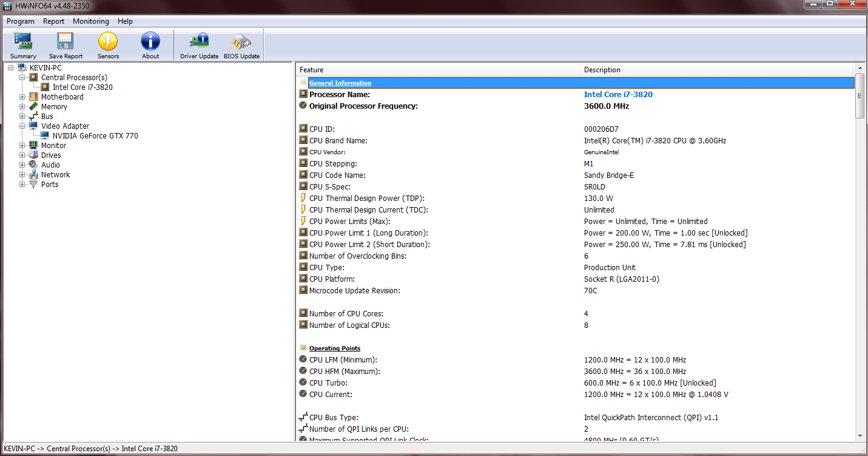Click the Operating Points section header
Viewport: 868px width, 456px height.
335,348
